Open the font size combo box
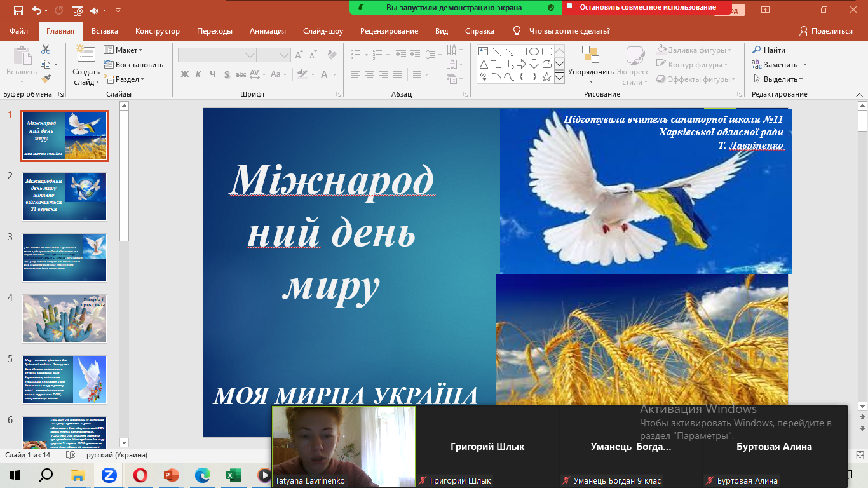 pyautogui.click(x=275, y=55)
